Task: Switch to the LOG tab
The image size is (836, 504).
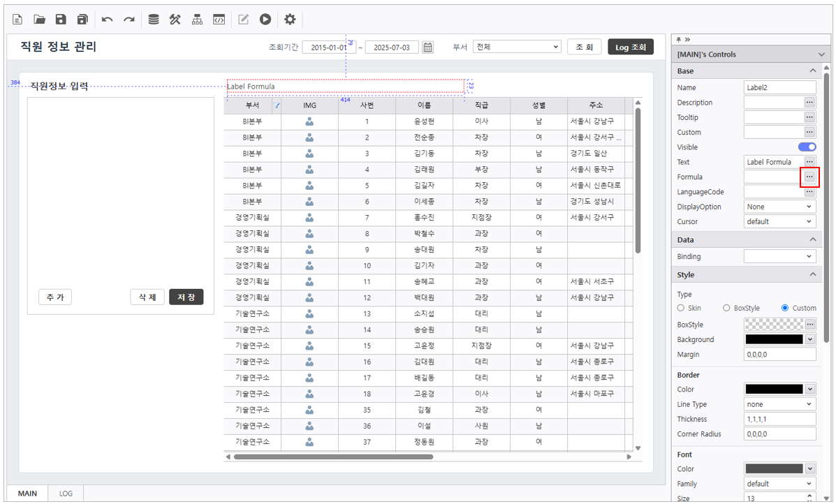Action: (x=66, y=494)
